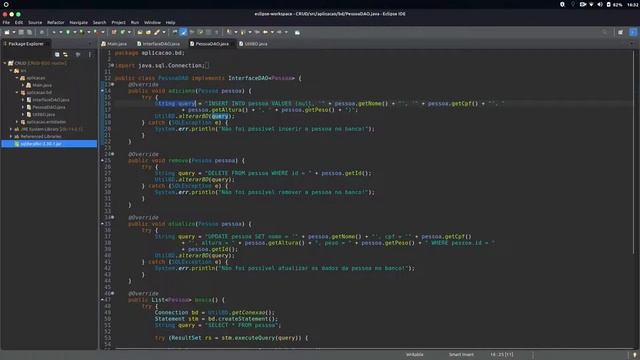Image resolution: width=640 pixels, height=360 pixels.
Task: Click the Open Type folder icon
Action: (x=140, y=32)
